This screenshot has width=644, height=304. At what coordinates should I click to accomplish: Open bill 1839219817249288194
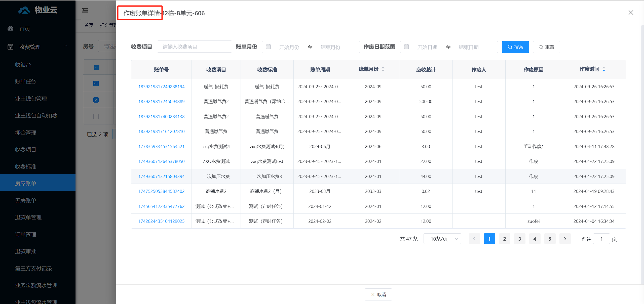click(161, 86)
